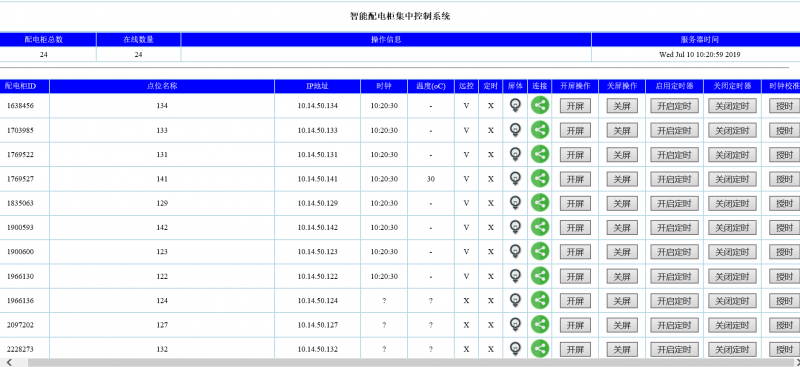
Task: Click 关屏 button for cabinet 133
Action: [622, 130]
